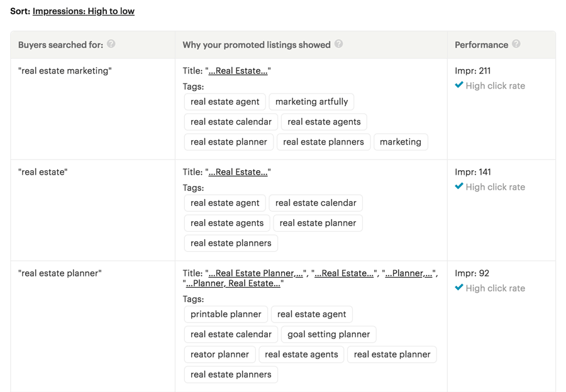Screen dimensions: 566x392
Task: Open Real Estate title link in "real estate" row
Action: tap(238, 172)
